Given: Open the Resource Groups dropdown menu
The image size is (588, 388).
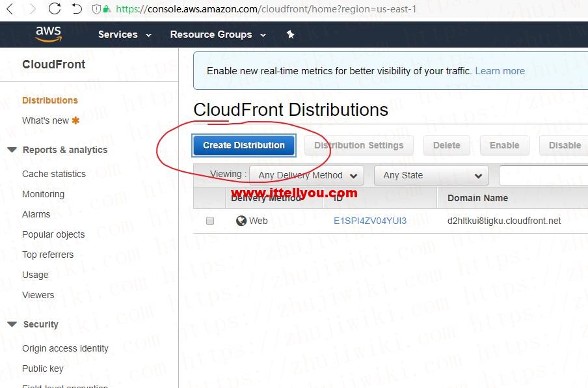Looking at the screenshot, I should 219,35.
